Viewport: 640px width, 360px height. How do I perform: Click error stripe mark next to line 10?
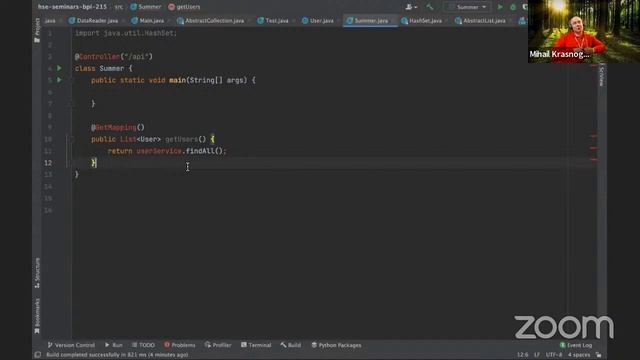coord(594,136)
